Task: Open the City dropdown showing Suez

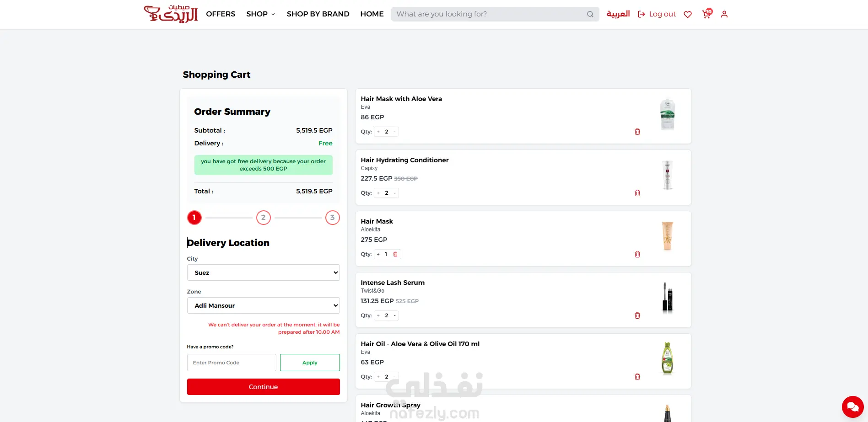Action: coord(263,272)
